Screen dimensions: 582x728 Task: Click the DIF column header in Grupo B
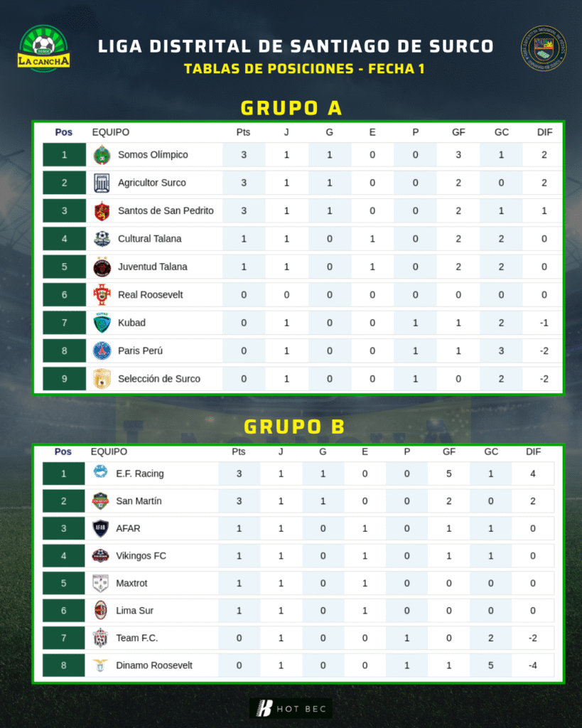pos(533,451)
